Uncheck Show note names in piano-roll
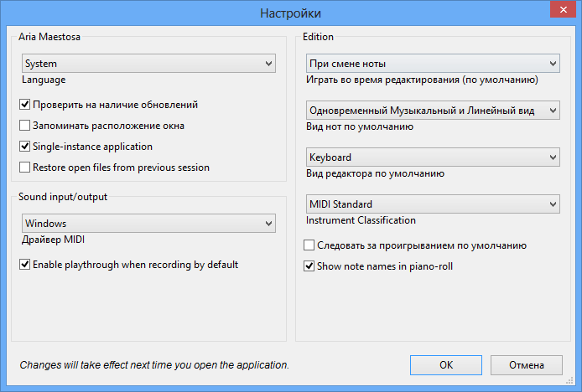The height and width of the screenshot is (392, 582). pos(309,266)
